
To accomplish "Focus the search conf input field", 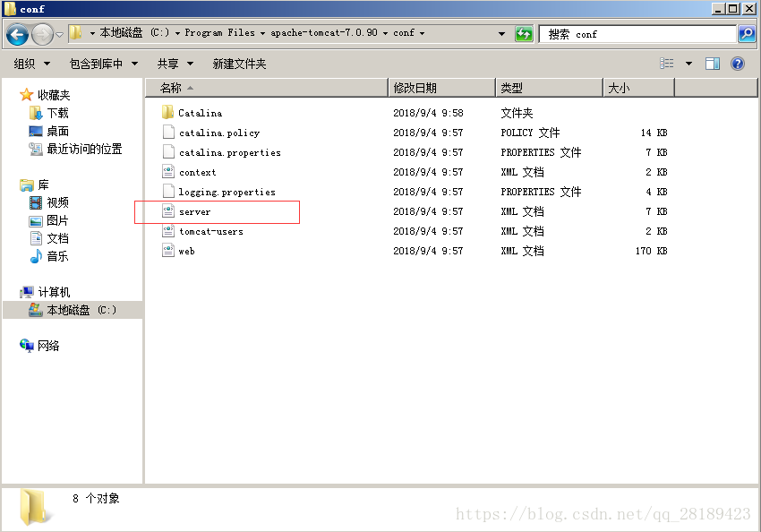I will (x=637, y=34).
